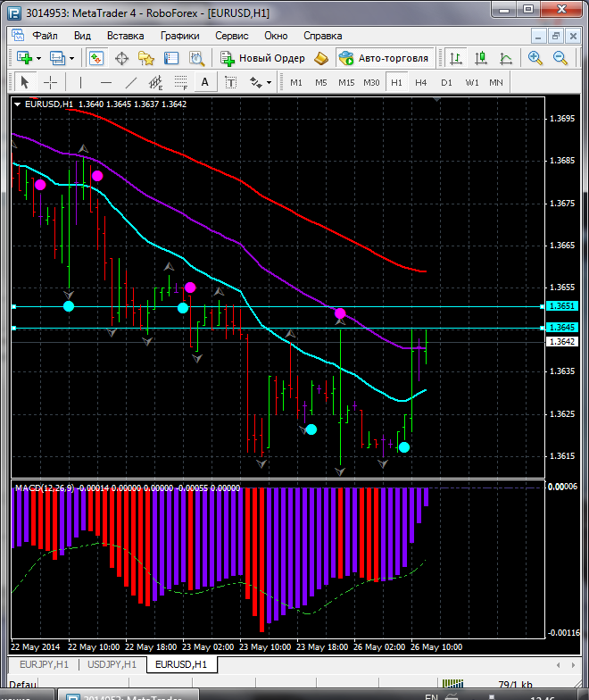Toggle the Terminal panel icon
589x700 pixels.
(171, 58)
